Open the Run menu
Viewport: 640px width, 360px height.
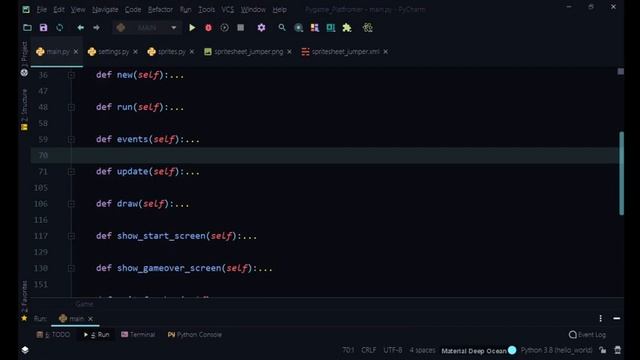(185, 9)
